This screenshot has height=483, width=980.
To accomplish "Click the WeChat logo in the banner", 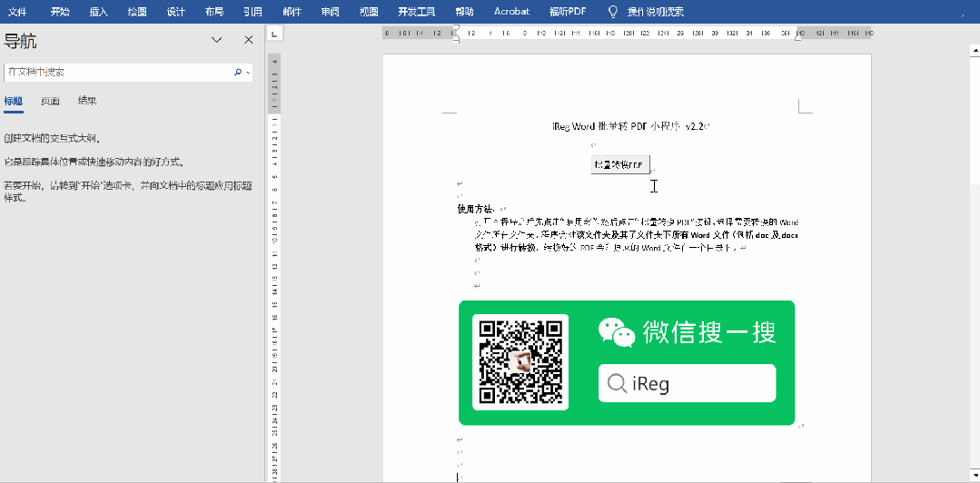I will (616, 331).
